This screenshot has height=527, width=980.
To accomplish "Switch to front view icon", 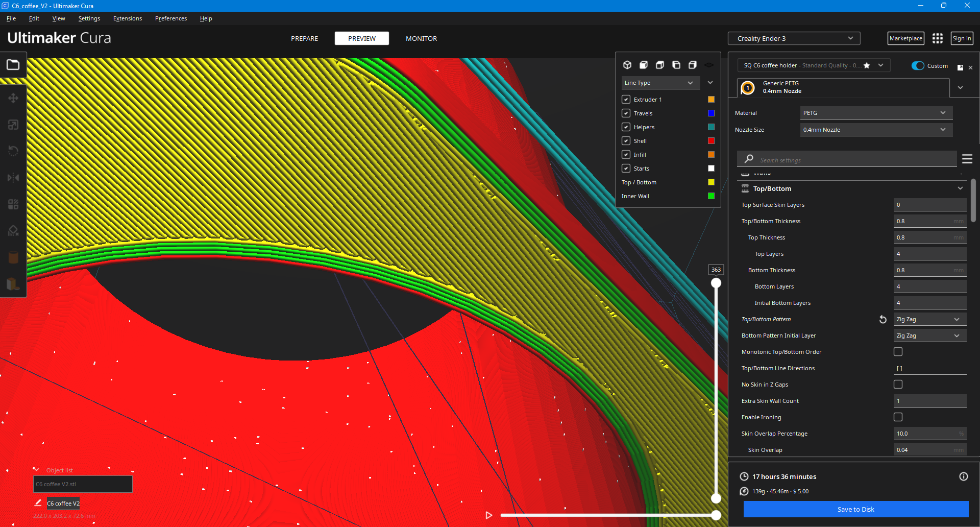I will (644, 65).
